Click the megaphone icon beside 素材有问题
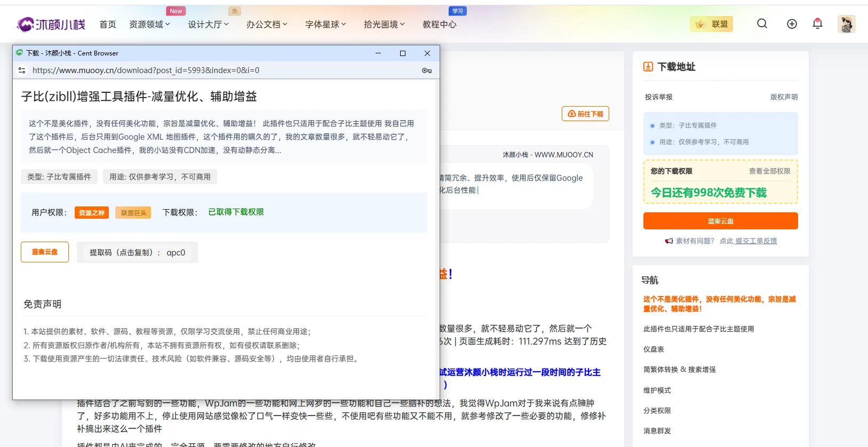This screenshot has height=447, width=868. click(668, 241)
